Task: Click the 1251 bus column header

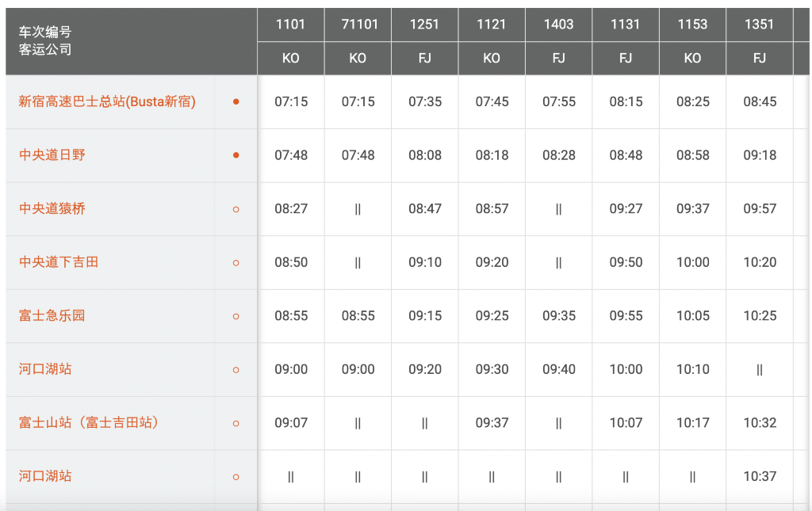Action: 424,25
